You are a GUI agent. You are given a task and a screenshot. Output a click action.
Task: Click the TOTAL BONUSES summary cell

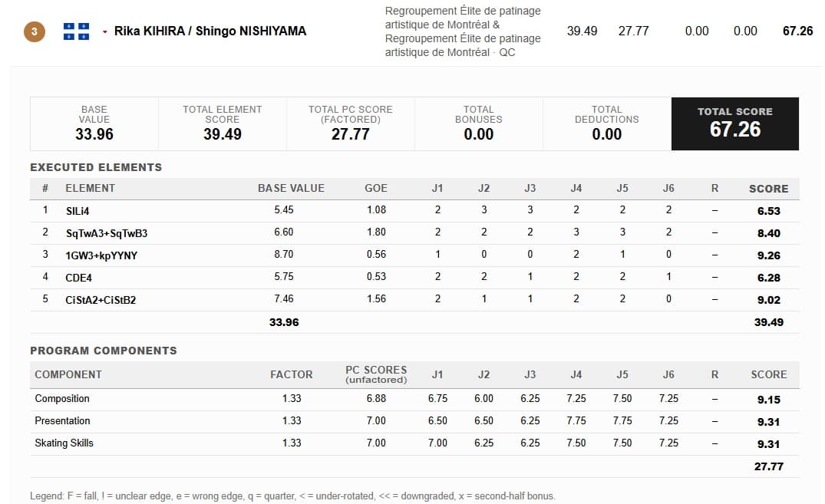click(479, 124)
